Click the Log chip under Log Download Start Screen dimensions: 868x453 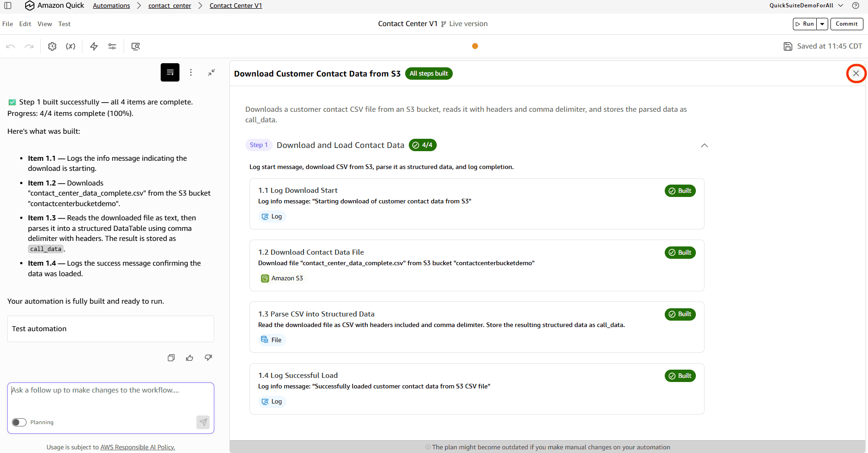[x=272, y=217]
